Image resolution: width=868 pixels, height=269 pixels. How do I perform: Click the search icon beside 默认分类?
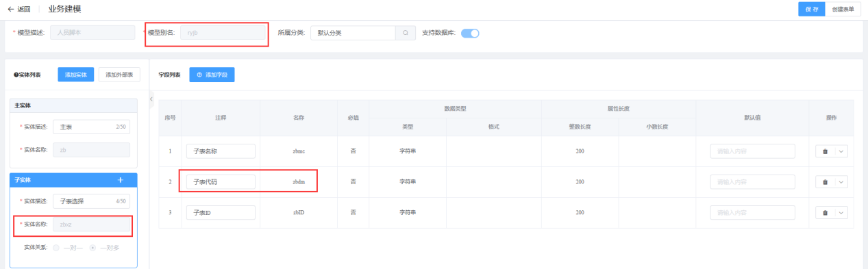[x=406, y=33]
